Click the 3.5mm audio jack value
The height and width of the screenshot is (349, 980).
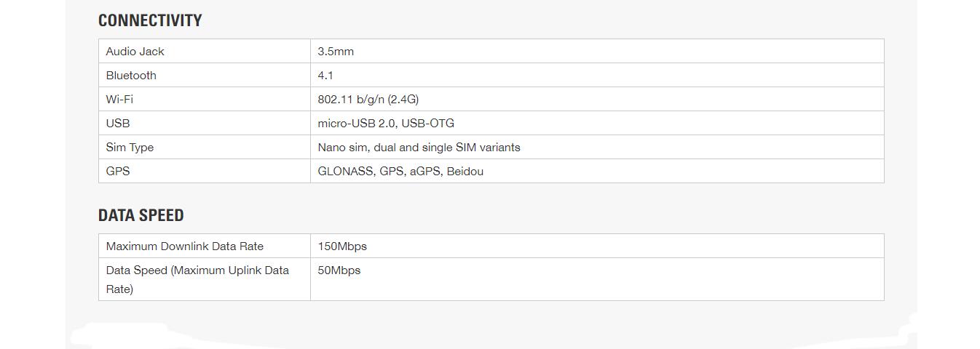pyautogui.click(x=336, y=52)
